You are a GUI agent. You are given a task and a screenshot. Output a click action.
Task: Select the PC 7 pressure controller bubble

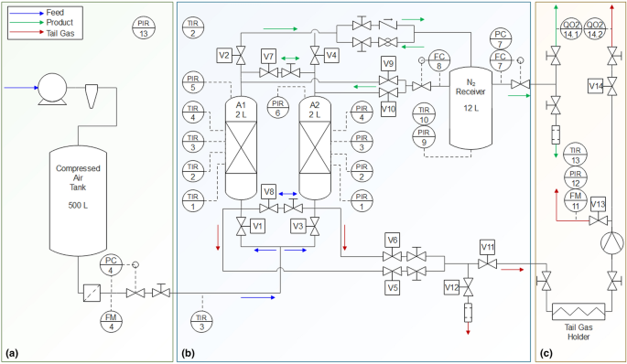(501, 38)
